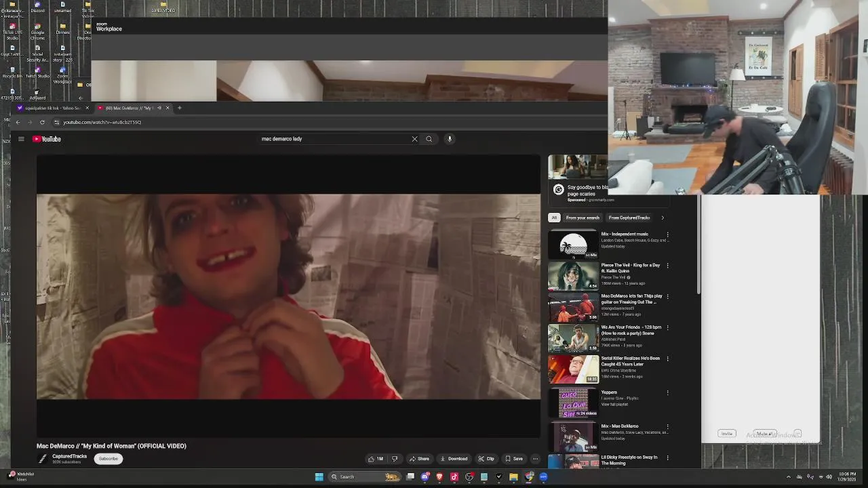The image size is (868, 488).
Task: Select the From your search chip
Action: 583,218
